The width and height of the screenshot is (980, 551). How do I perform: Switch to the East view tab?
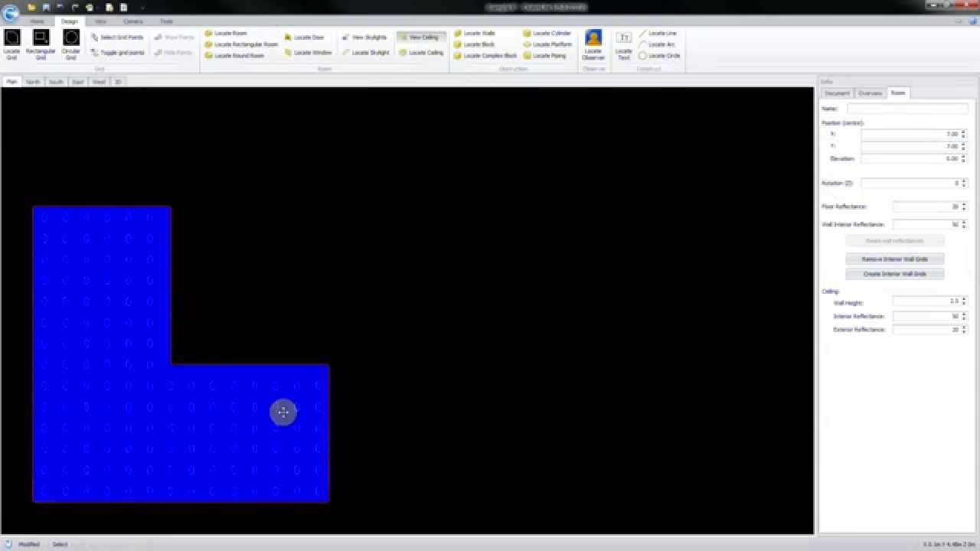(78, 82)
